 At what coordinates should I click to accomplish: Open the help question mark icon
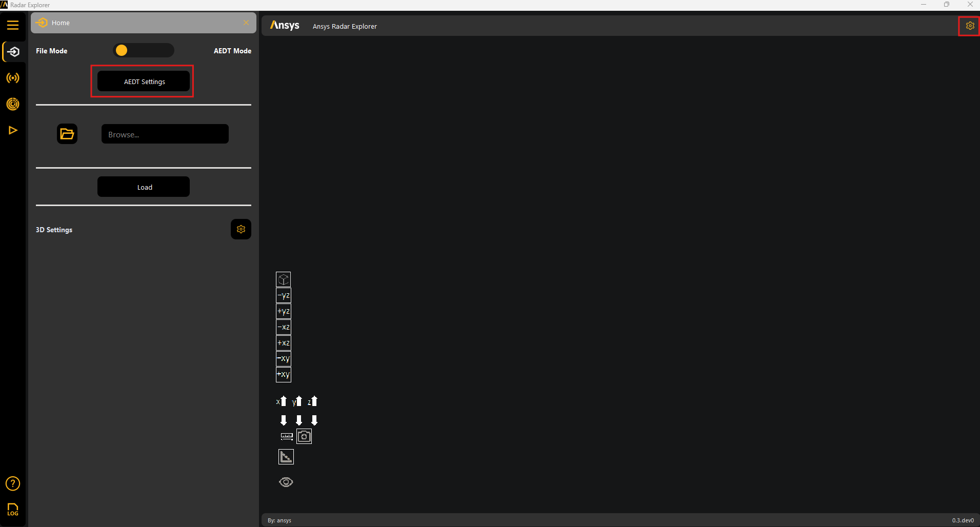coord(13,483)
